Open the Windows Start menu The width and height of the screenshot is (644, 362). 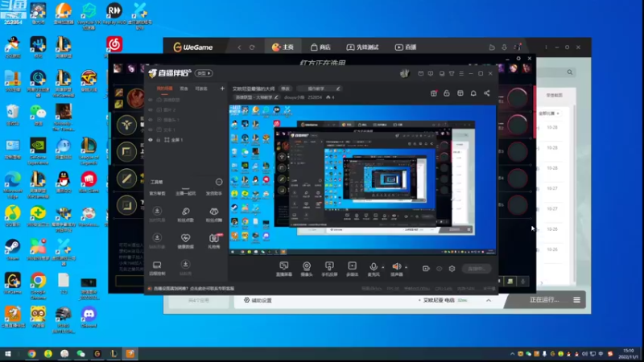coord(7,354)
